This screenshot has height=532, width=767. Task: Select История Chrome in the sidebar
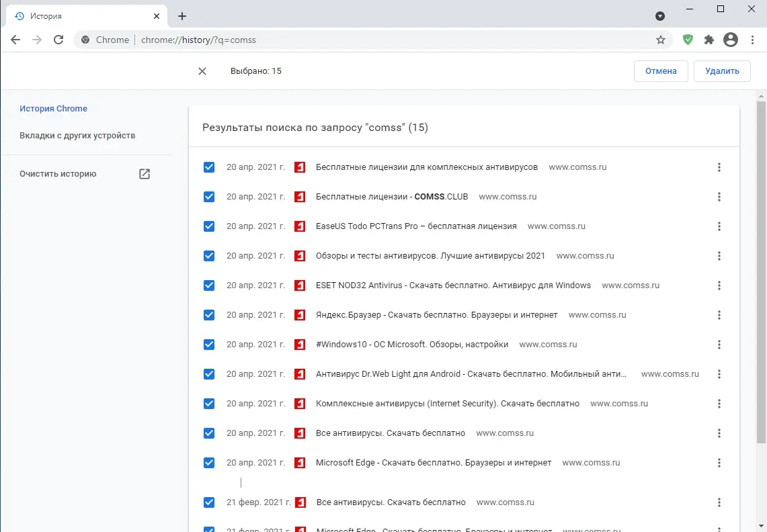click(53, 109)
